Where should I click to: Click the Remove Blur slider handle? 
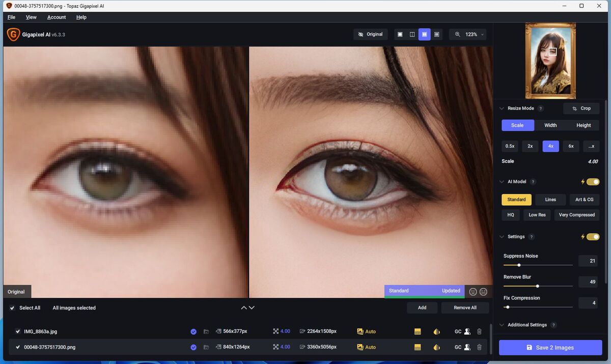[537, 286]
